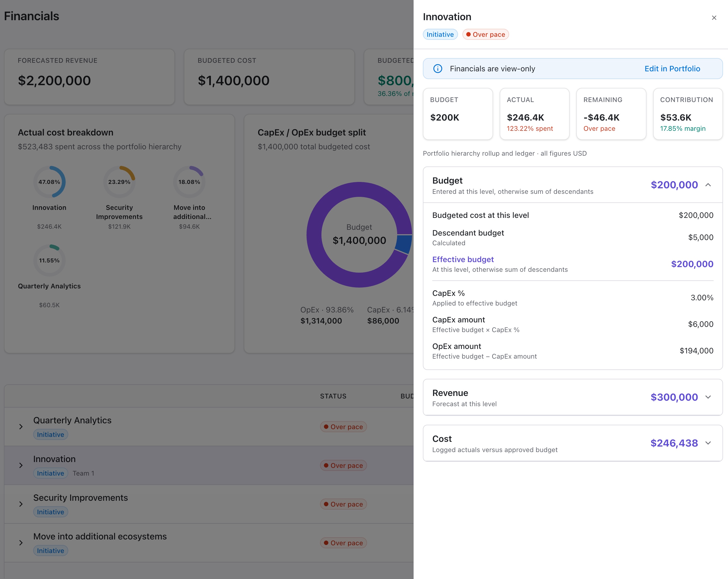Select the Actual $246.4K summary card
This screenshot has width=728, height=579.
pyautogui.click(x=534, y=114)
